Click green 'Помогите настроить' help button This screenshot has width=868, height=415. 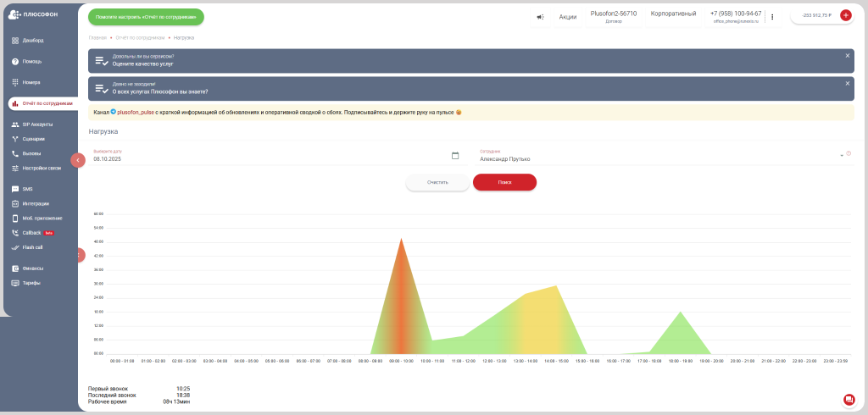pyautogui.click(x=146, y=17)
